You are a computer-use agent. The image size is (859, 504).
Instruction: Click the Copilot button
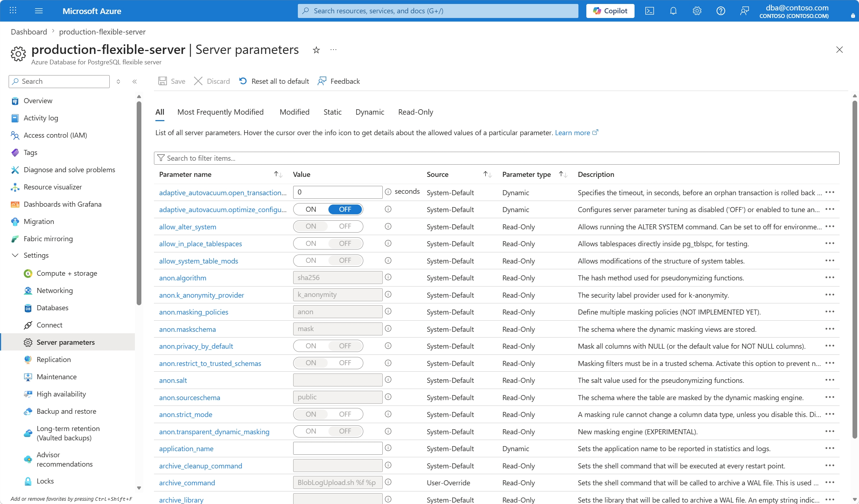click(x=610, y=11)
